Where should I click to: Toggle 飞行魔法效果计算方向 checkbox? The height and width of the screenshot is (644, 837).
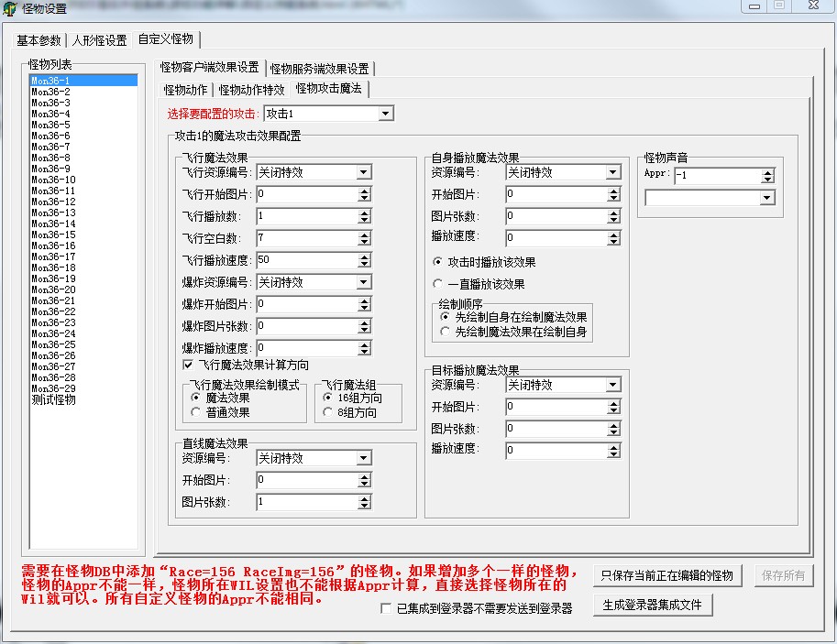189,365
